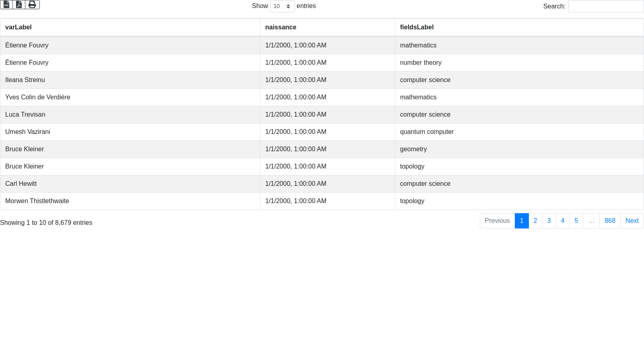644x362 pixels.
Task: Open page 5 of results
Action: coord(576,221)
